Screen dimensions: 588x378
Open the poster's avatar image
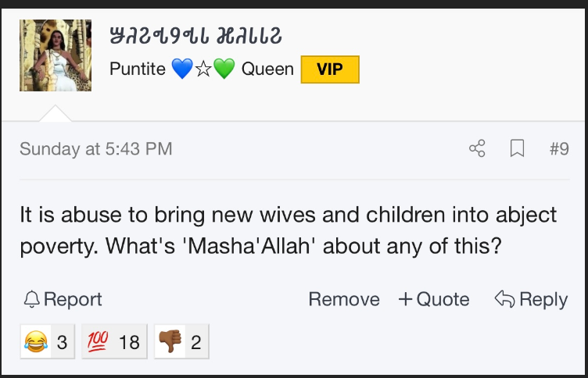(x=56, y=55)
